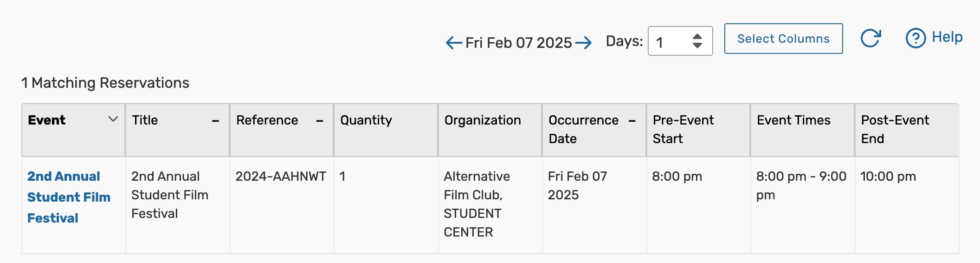Click the Organization column header
Image resolution: width=980 pixels, height=263 pixels.
[x=483, y=120]
